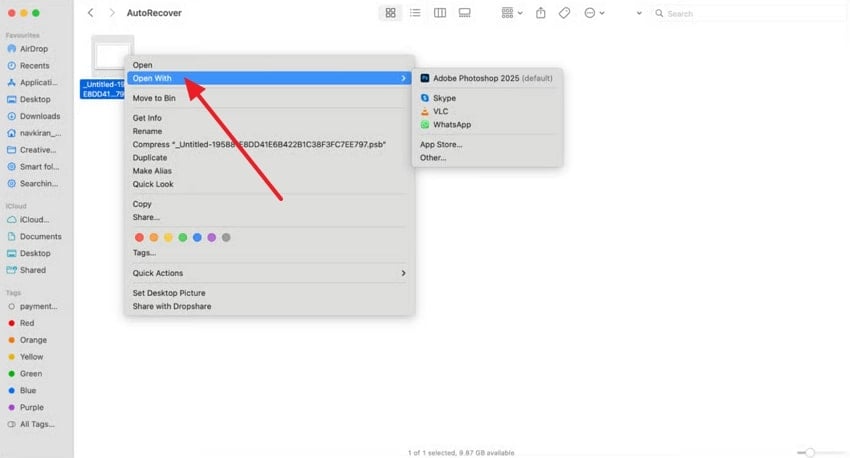Open with WhatsApp

tap(487, 125)
